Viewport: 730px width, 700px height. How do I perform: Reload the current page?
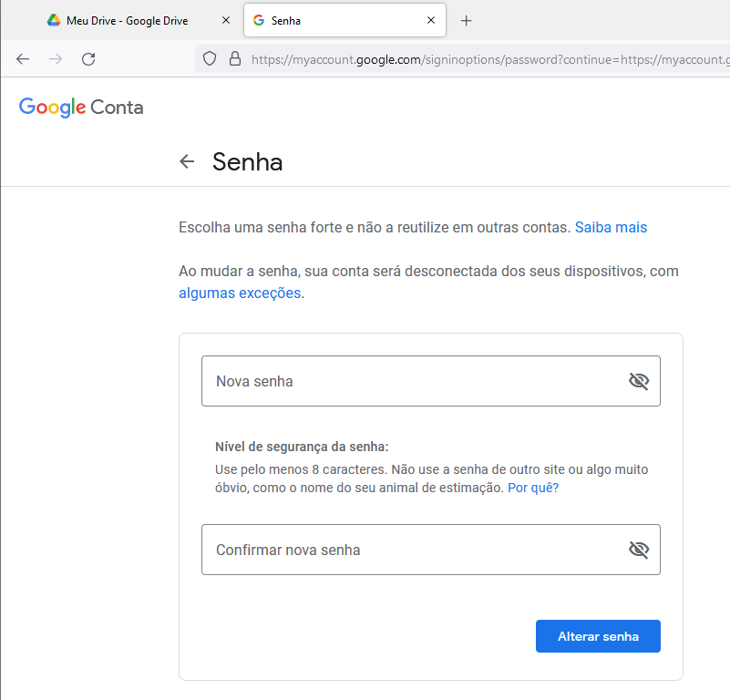[x=88, y=59]
